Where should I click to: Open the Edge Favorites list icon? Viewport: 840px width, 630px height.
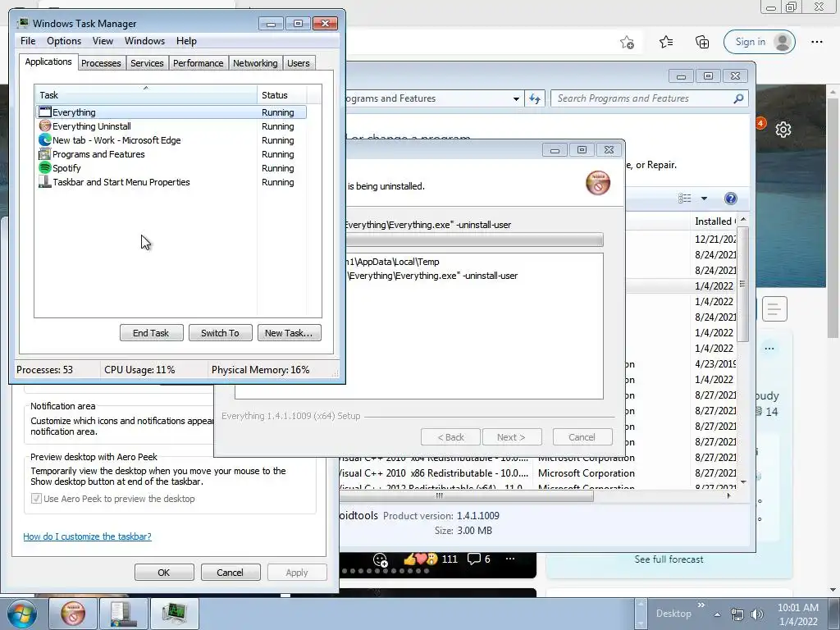pos(666,42)
